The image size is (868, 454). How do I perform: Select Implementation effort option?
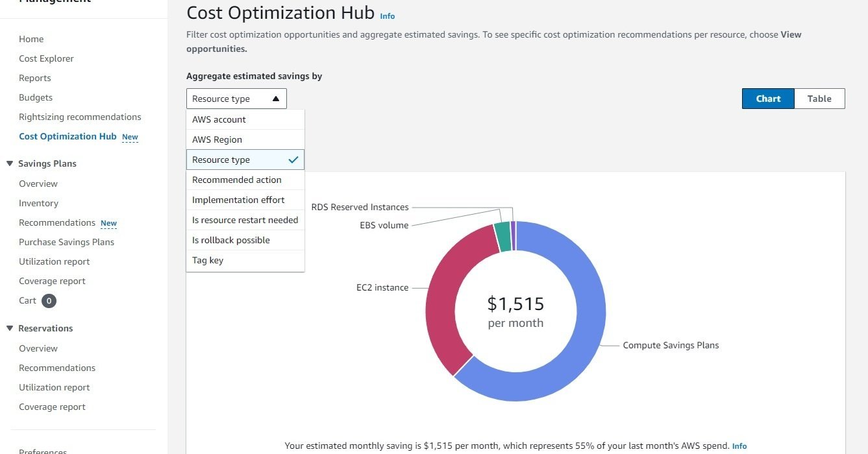[245, 200]
